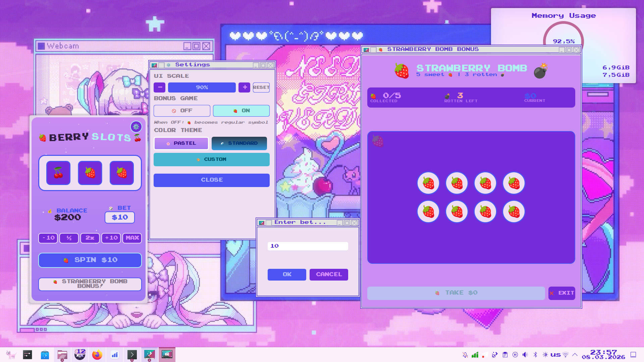Open the file manager folder taskbar icon
Viewport: 644px width, 362px height.
(x=62, y=355)
